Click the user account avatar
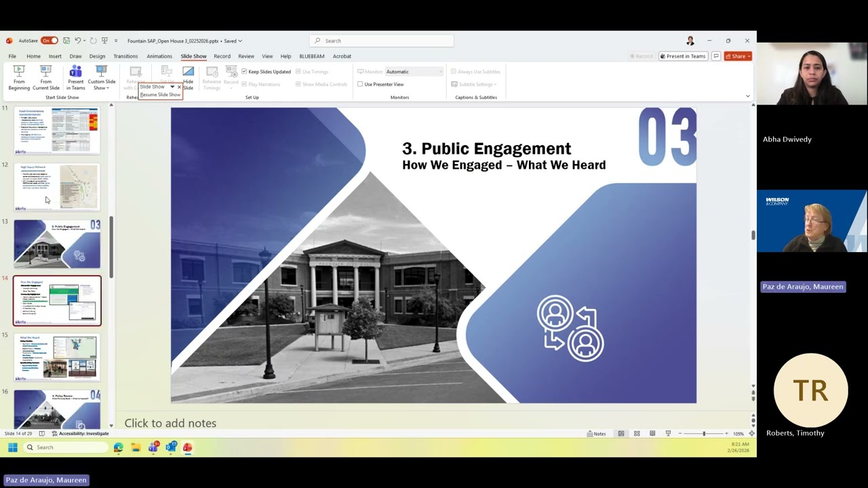 tap(690, 41)
